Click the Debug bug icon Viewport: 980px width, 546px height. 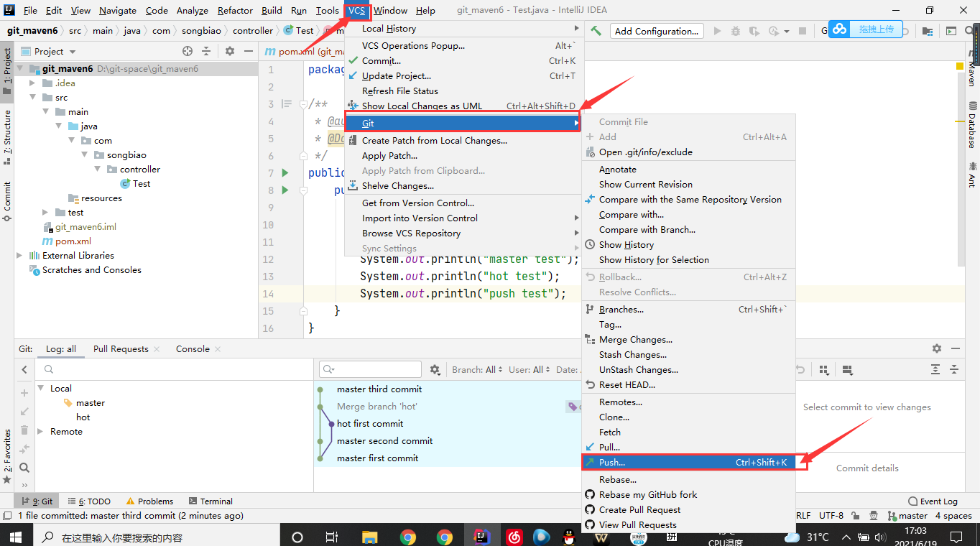(x=735, y=31)
